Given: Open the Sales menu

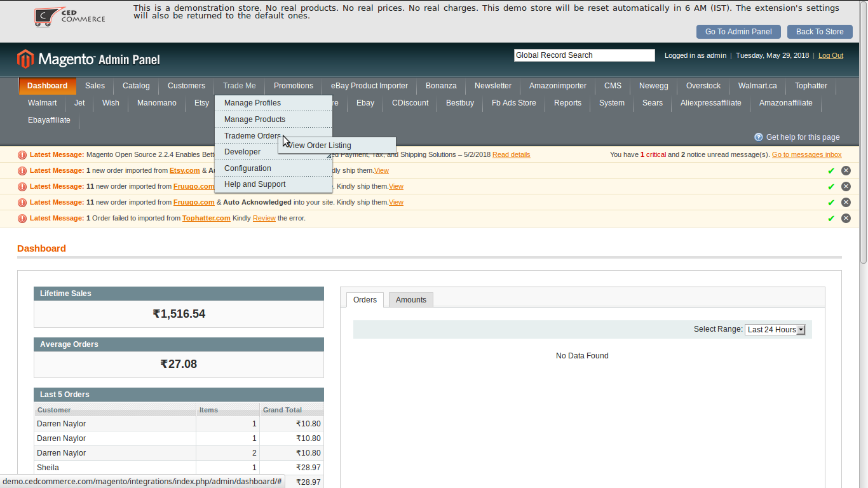Looking at the screenshot, I should pos(95,86).
